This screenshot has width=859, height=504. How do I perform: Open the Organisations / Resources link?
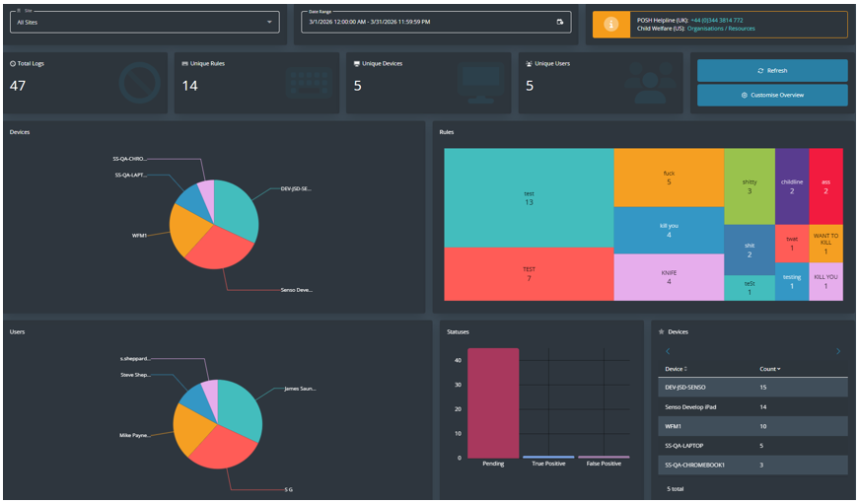tap(721, 29)
